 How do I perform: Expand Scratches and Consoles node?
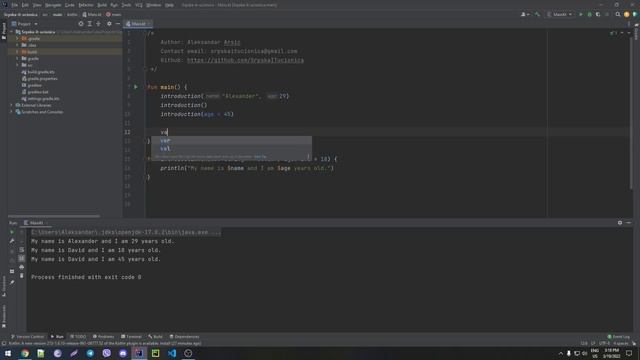tap(11, 112)
